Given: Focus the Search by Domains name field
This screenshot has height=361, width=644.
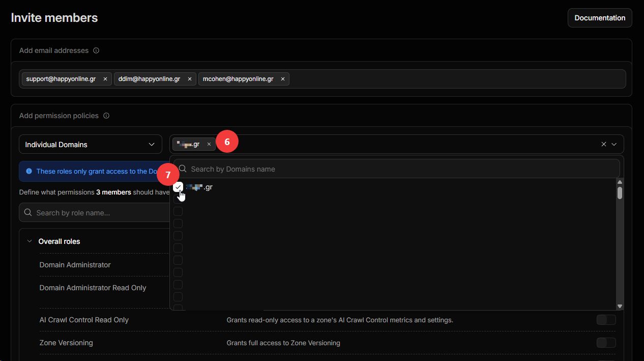Looking at the screenshot, I should (x=397, y=169).
